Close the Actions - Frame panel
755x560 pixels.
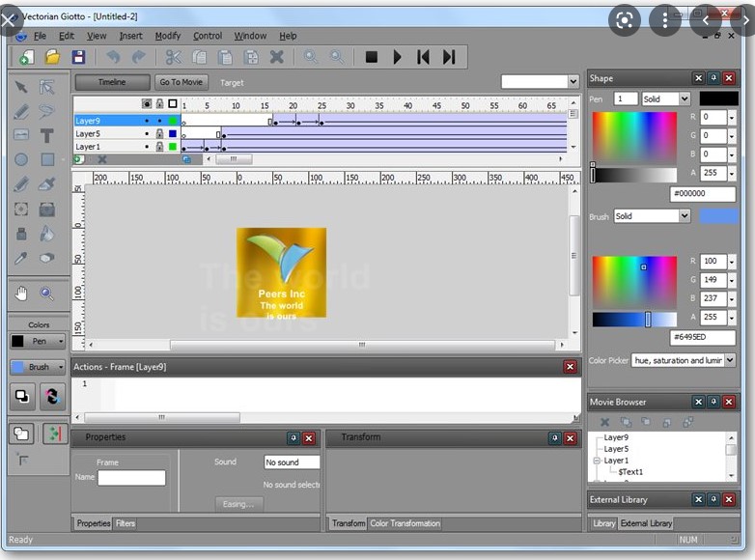click(x=570, y=367)
